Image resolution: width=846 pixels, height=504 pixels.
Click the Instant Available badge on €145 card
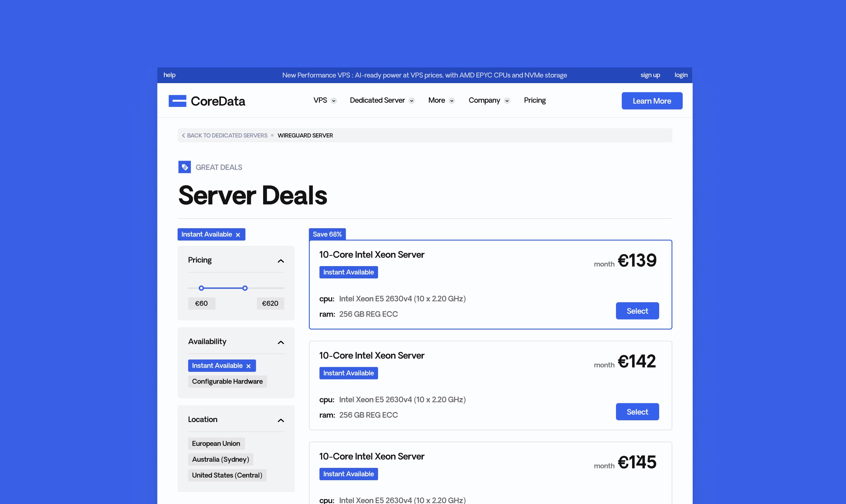click(x=348, y=474)
